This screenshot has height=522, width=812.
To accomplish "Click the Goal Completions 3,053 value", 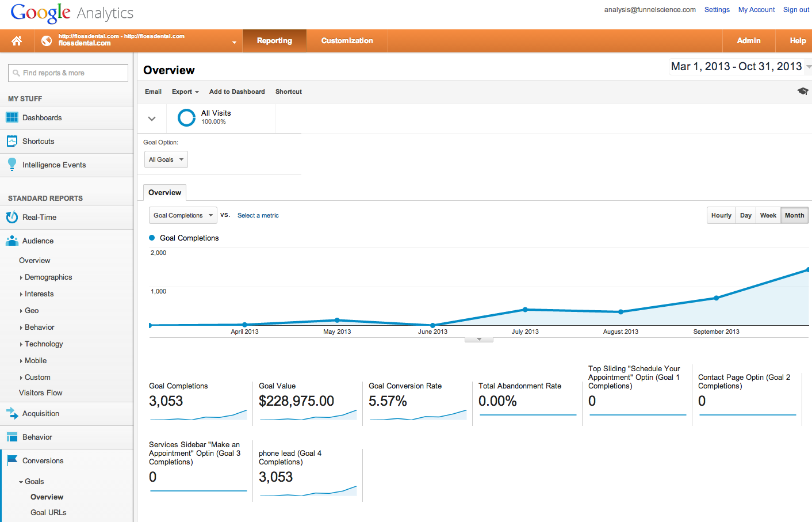I will tap(166, 401).
